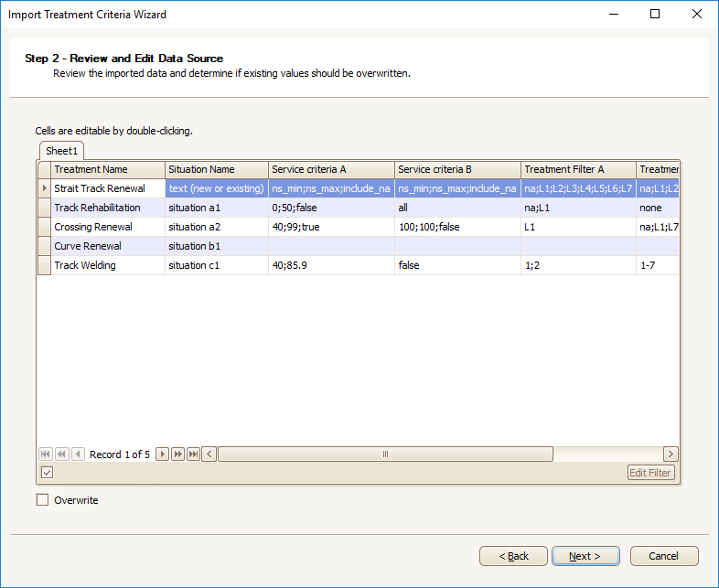Click Service criteria B column header

(x=457, y=169)
